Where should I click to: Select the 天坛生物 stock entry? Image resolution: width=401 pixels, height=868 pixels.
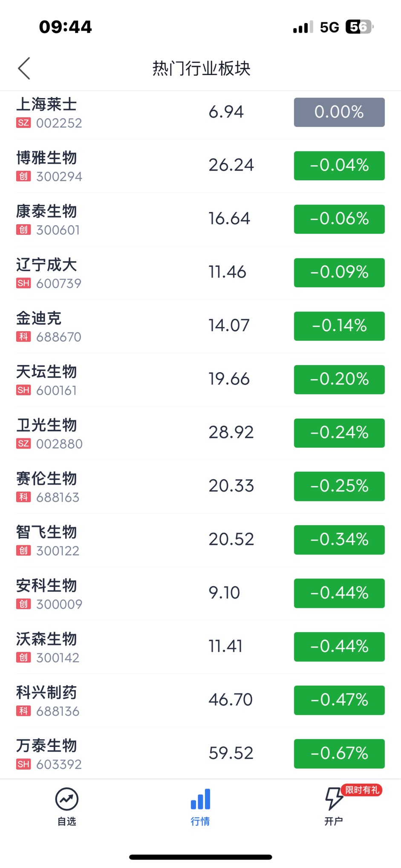coord(200,379)
